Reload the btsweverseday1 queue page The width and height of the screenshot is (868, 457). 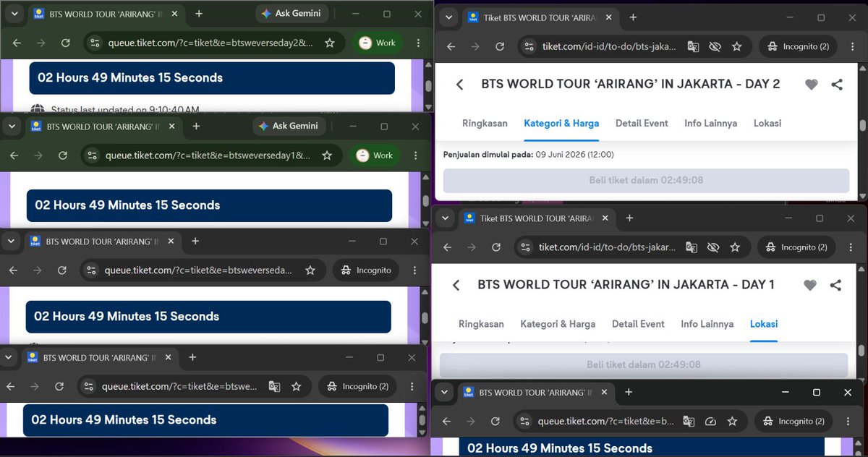(63, 155)
